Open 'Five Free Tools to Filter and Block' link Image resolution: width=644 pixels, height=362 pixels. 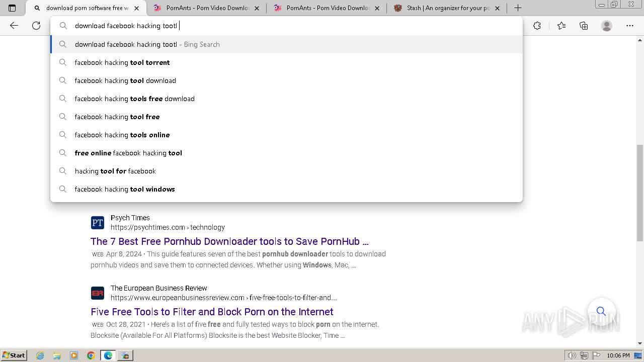212,312
